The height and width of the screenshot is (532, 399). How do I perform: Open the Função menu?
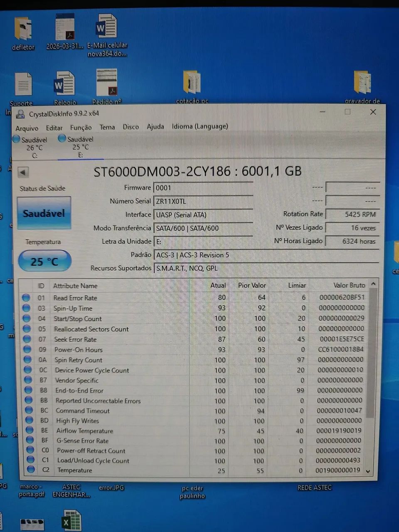pyautogui.click(x=81, y=127)
